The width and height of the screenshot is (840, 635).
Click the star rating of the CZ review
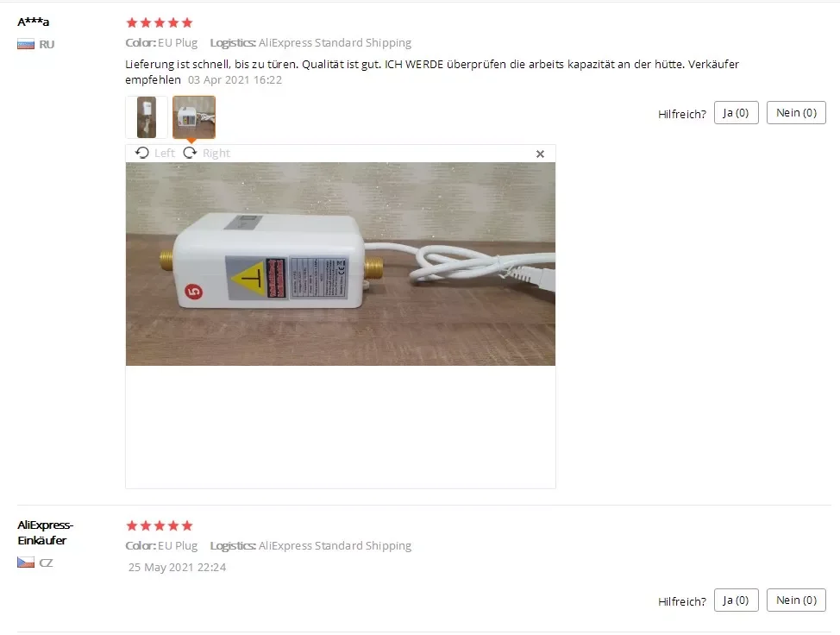click(x=159, y=525)
